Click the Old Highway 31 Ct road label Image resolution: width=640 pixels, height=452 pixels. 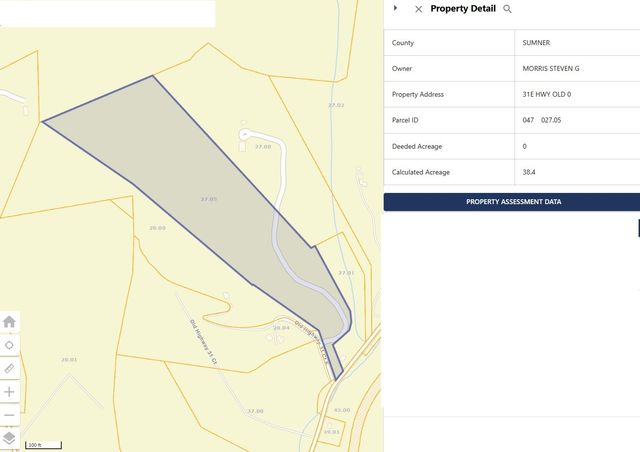pos(205,344)
